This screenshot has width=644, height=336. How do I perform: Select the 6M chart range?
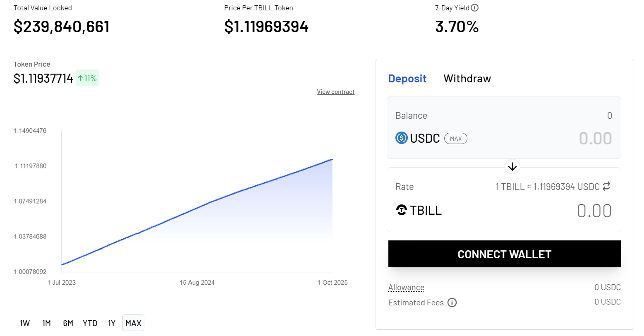pos(68,323)
